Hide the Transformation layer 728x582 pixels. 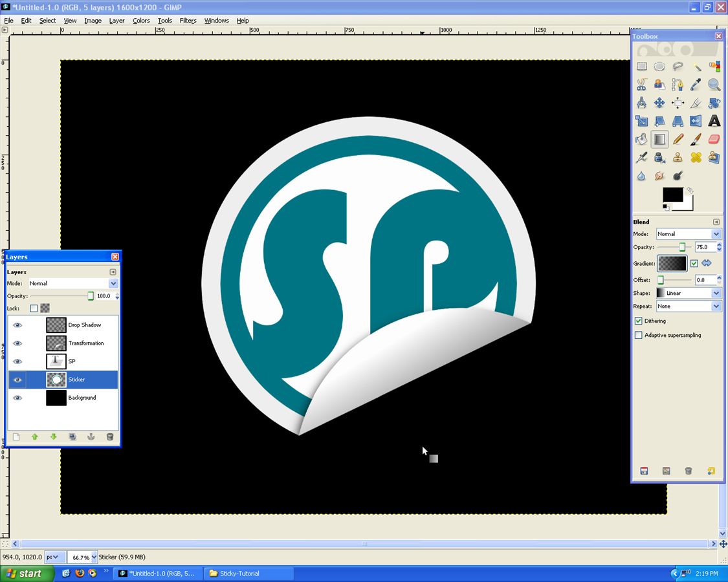tap(17, 343)
